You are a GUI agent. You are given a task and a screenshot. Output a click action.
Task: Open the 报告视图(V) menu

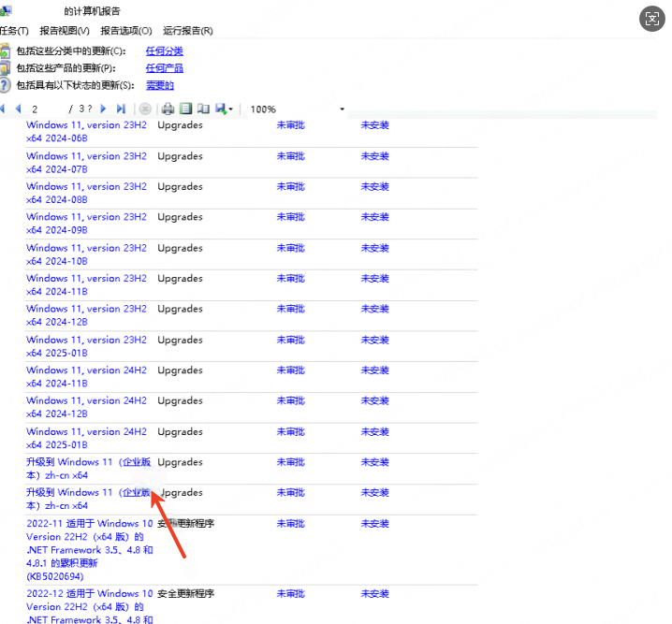tap(65, 31)
